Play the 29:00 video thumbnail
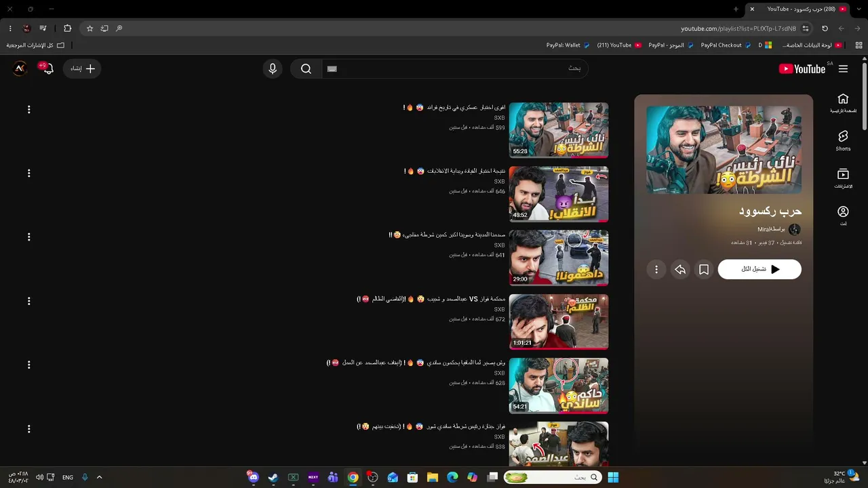 [559, 258]
